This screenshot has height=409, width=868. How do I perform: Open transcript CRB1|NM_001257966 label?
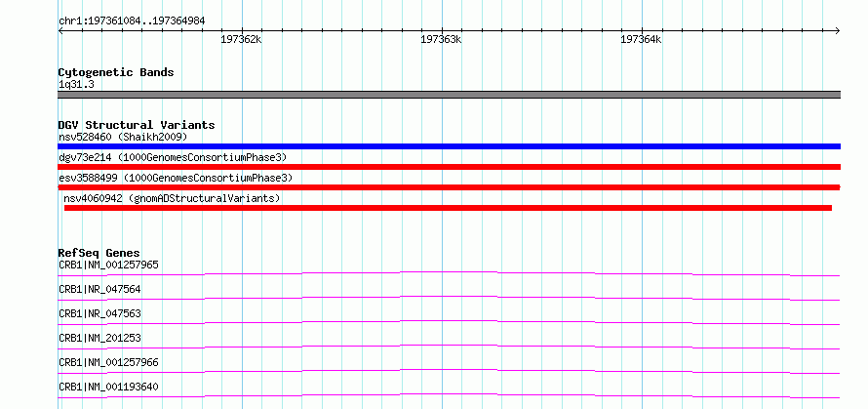click(x=108, y=362)
